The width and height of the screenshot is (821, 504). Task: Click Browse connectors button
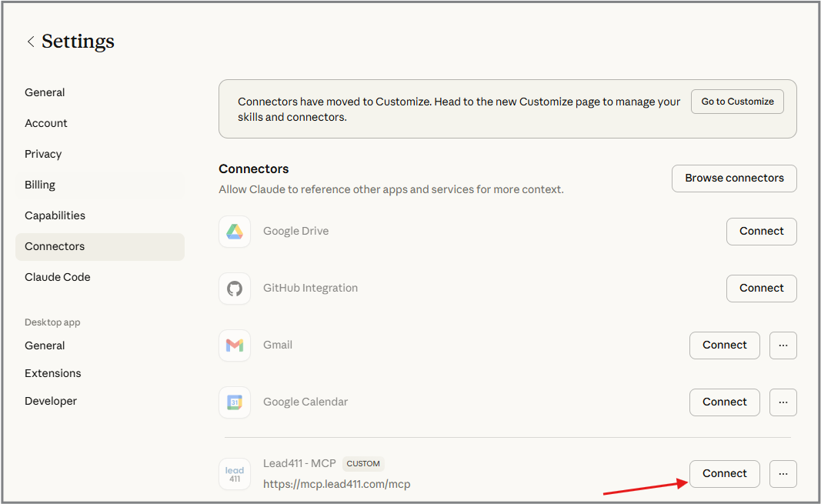click(x=734, y=179)
